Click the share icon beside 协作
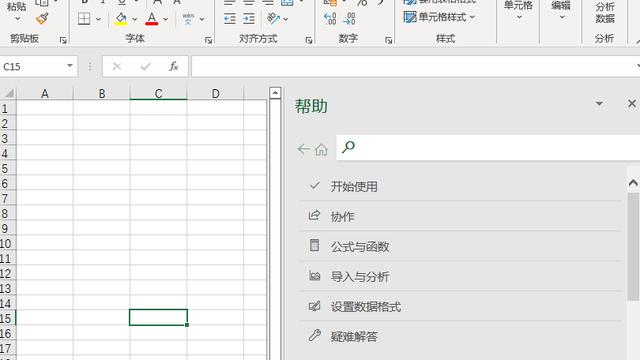Viewport: 640px width, 360px height. (314, 215)
